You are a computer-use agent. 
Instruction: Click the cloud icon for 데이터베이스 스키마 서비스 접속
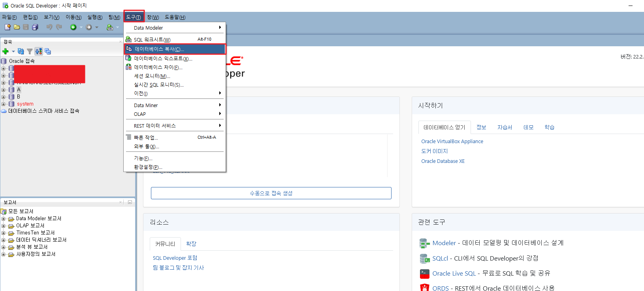4,111
